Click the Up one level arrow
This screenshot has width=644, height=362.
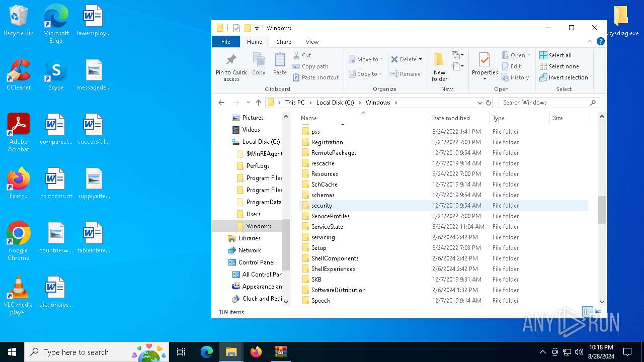pos(259,103)
